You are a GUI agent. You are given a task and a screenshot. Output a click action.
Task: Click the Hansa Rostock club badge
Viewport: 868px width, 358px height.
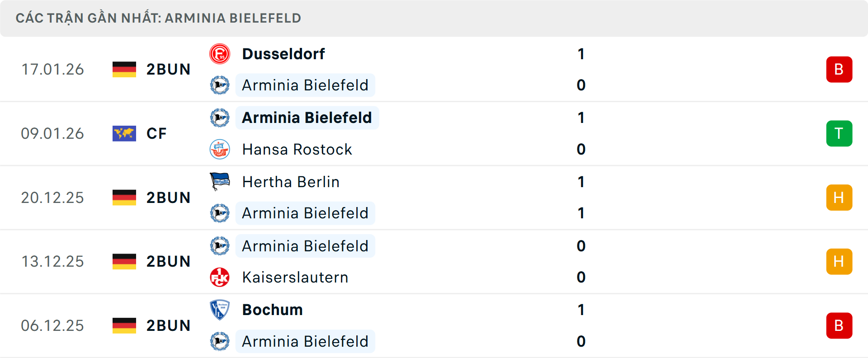tap(220, 149)
